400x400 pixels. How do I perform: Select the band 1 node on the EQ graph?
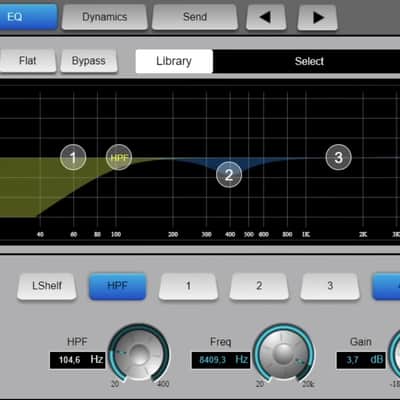(73, 157)
